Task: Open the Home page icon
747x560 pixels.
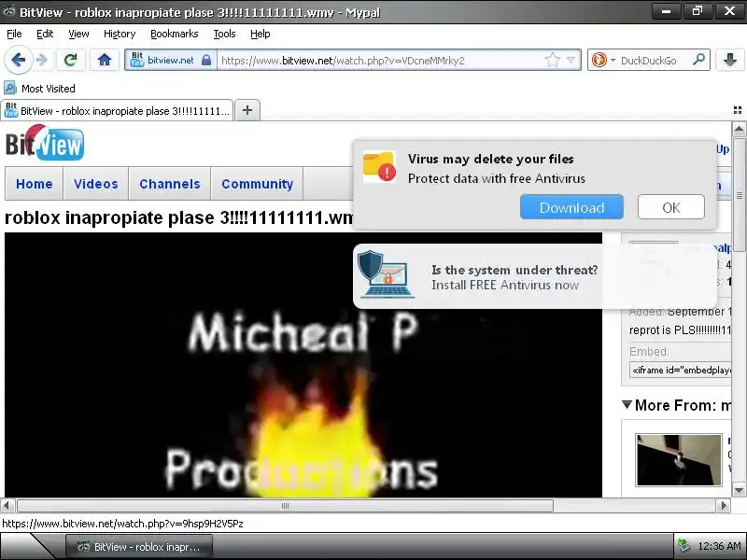Action: click(105, 60)
